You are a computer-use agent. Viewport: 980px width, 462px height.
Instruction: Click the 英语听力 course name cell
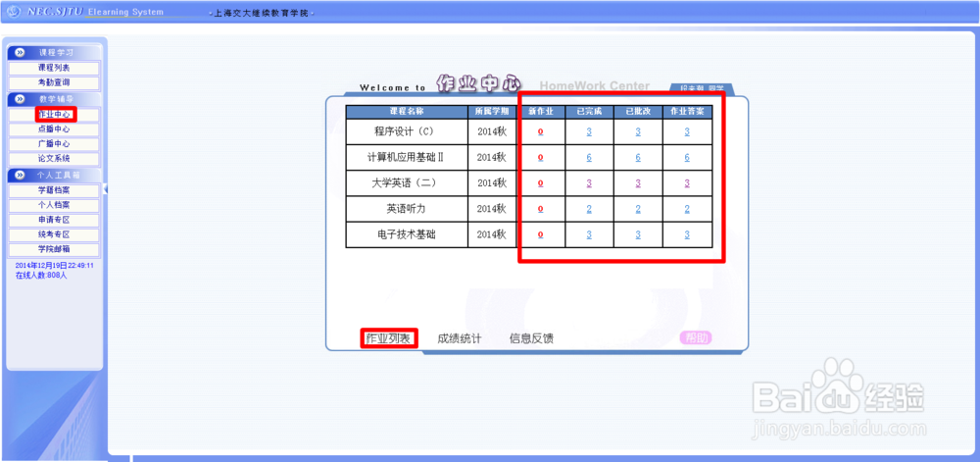pyautogui.click(x=407, y=209)
